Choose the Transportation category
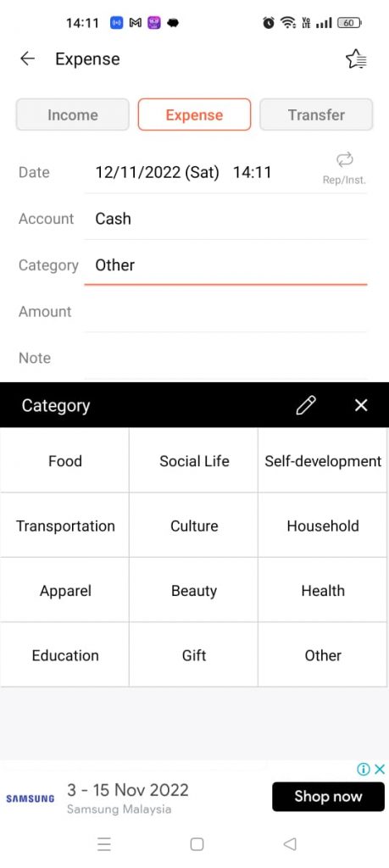 point(64,526)
